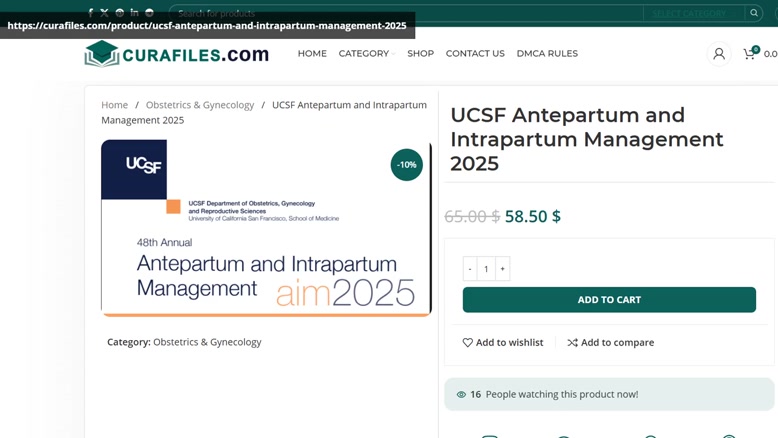Image resolution: width=778 pixels, height=438 pixels.
Task: Click the Add to Cart button
Action: pyautogui.click(x=609, y=300)
